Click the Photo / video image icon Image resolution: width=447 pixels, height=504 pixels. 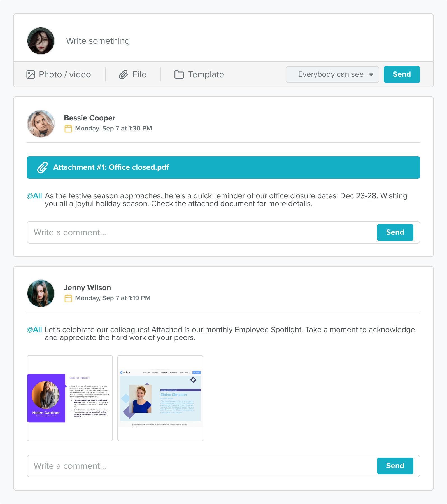[31, 74]
